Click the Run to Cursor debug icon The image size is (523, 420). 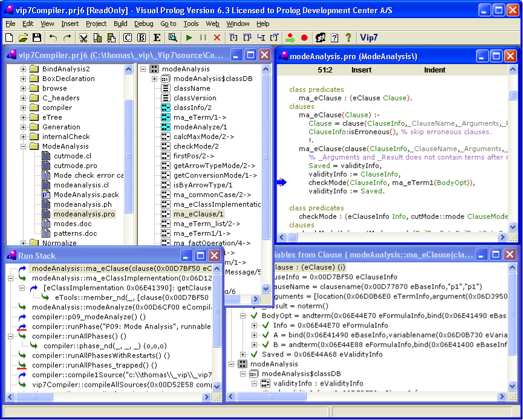coord(274,37)
